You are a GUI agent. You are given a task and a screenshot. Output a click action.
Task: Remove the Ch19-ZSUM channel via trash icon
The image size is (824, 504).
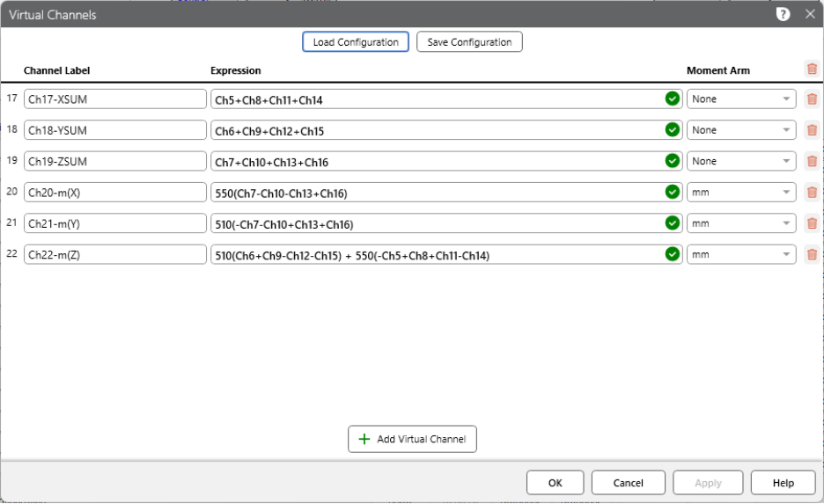(812, 161)
